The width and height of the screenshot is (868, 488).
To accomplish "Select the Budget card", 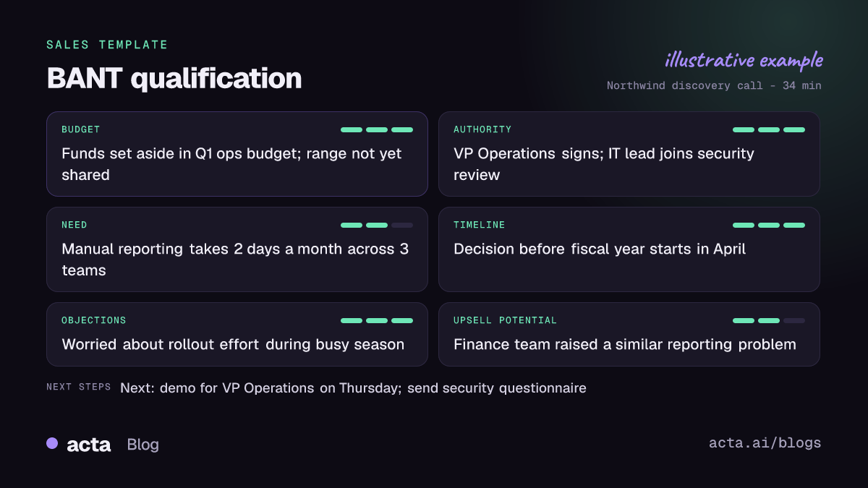I will (237, 154).
